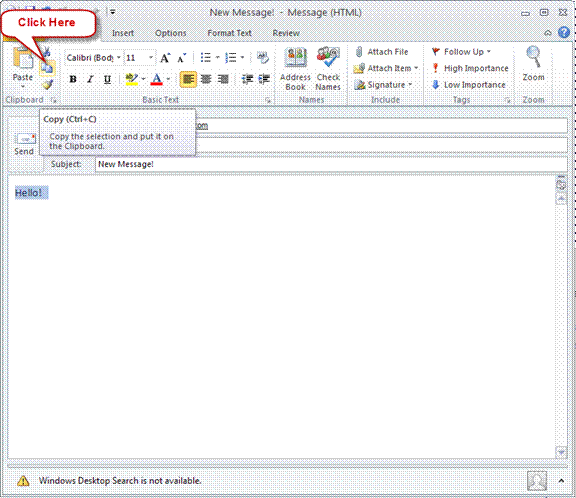The image size is (576, 498).
Task: Click the Copy icon in Clipboard group
Action: point(47,68)
